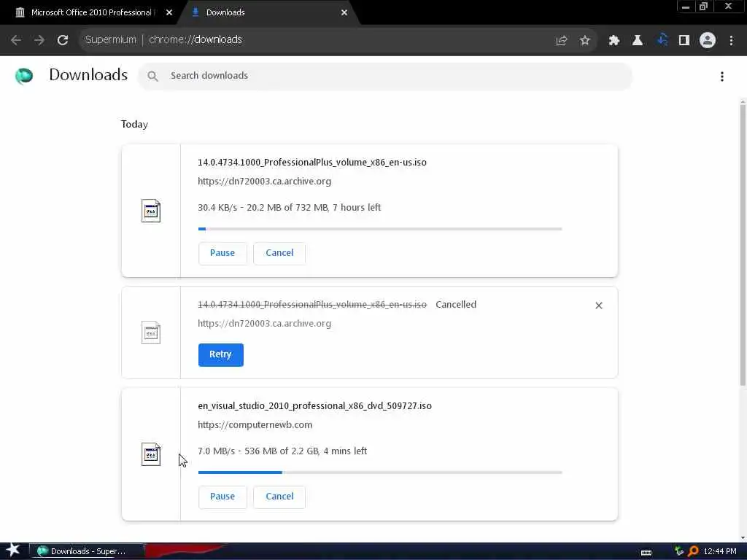747x560 pixels.
Task: Open the profile avatar menu
Action: click(x=708, y=41)
